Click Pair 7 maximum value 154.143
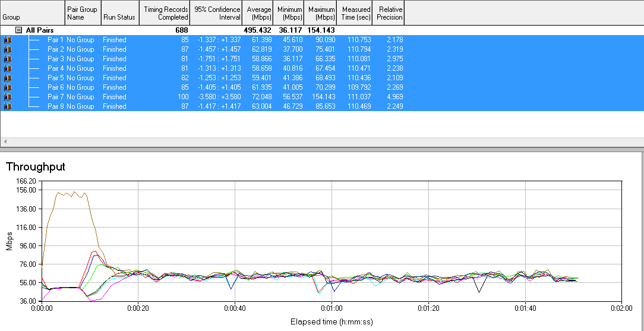 point(324,97)
